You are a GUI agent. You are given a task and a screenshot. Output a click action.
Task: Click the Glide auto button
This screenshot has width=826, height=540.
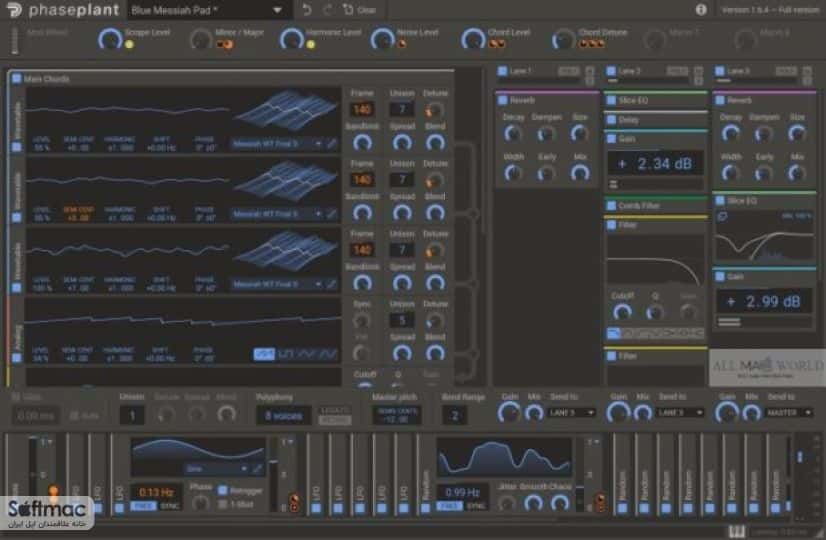click(x=84, y=416)
